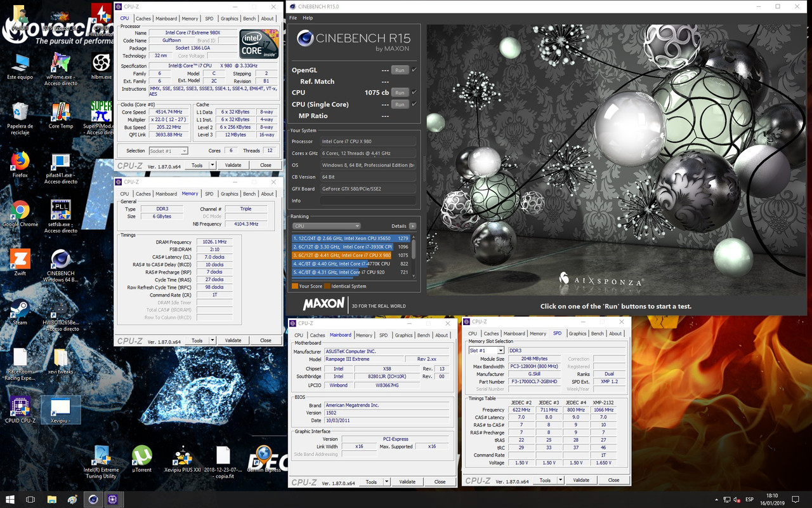Click Validate in the CPU-Z CPU window

233,165
